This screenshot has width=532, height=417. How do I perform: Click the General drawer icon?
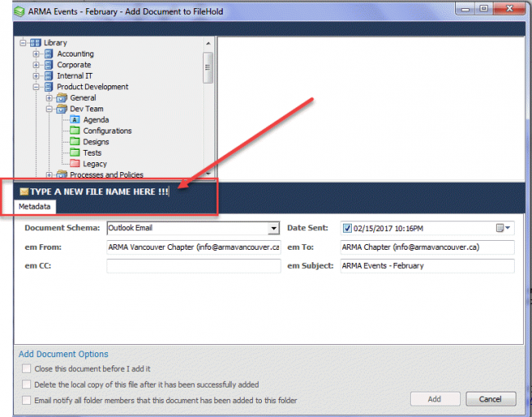pos(61,97)
